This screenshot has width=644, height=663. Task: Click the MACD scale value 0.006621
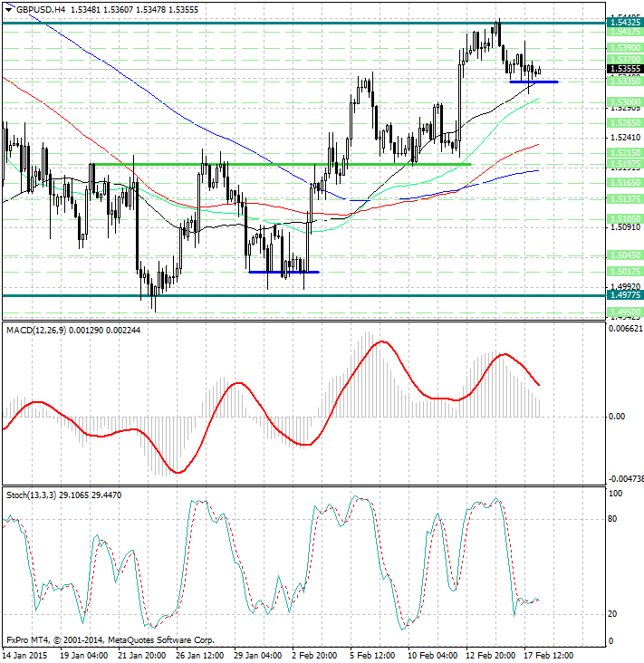pos(626,329)
